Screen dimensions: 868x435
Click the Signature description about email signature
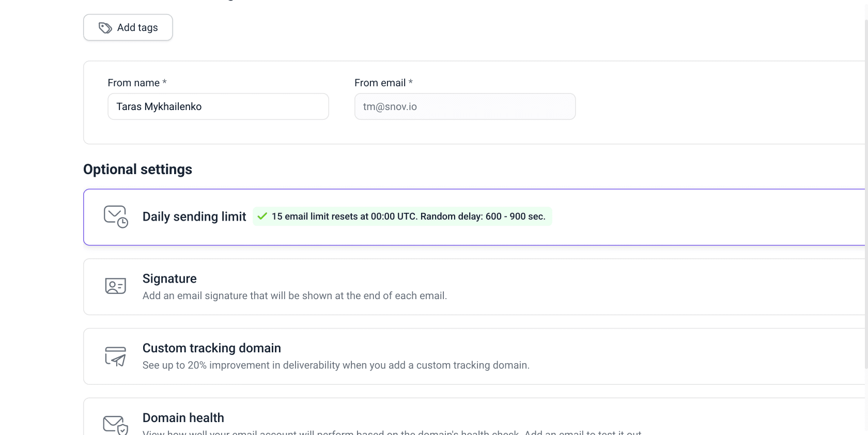[295, 296]
